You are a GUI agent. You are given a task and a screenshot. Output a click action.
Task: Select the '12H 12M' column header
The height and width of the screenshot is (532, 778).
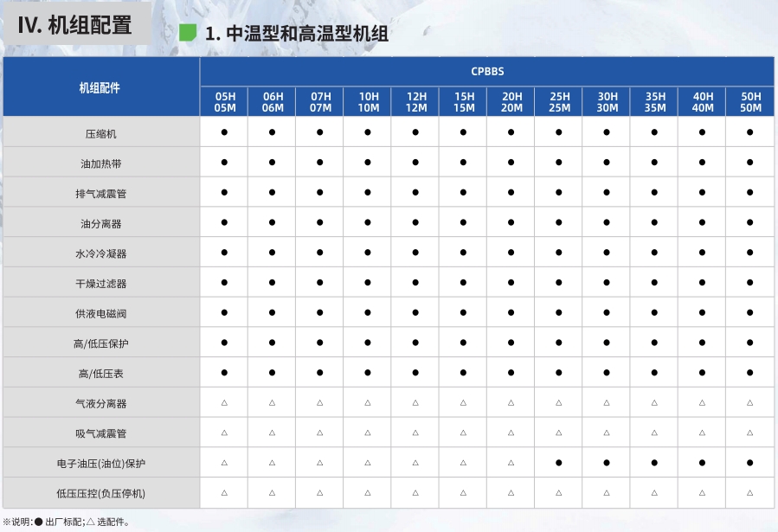(x=416, y=102)
